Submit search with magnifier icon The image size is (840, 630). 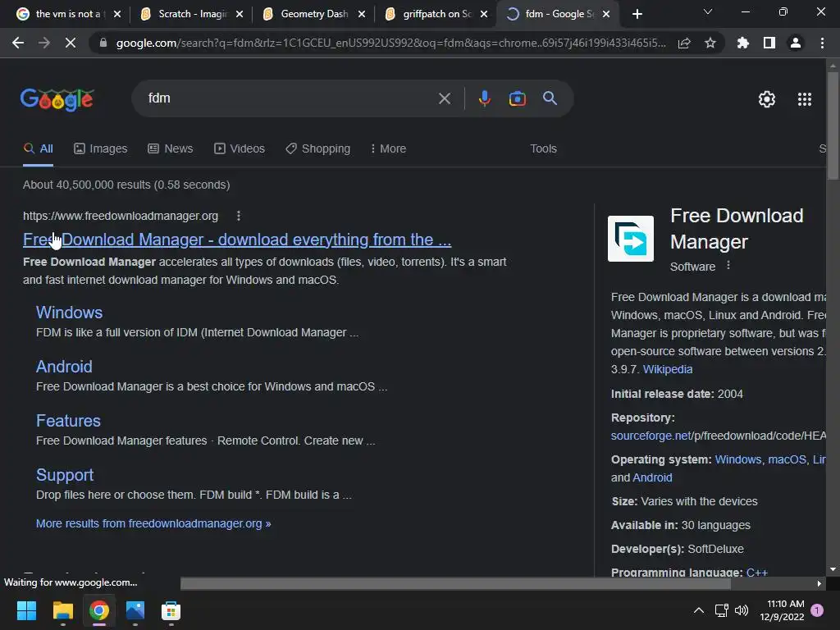click(550, 98)
